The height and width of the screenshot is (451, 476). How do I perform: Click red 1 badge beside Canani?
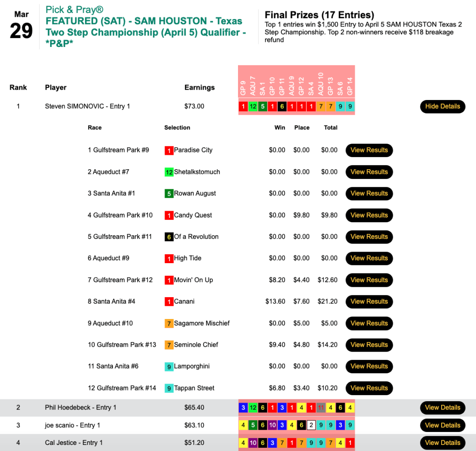(169, 301)
